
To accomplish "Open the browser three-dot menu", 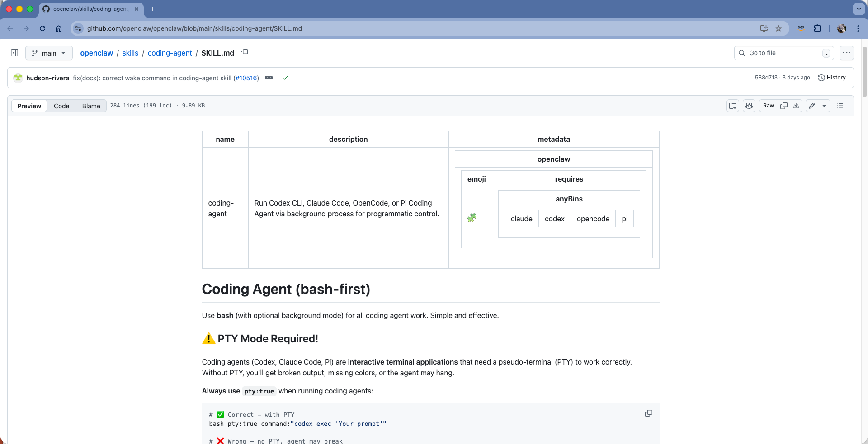I will click(858, 28).
